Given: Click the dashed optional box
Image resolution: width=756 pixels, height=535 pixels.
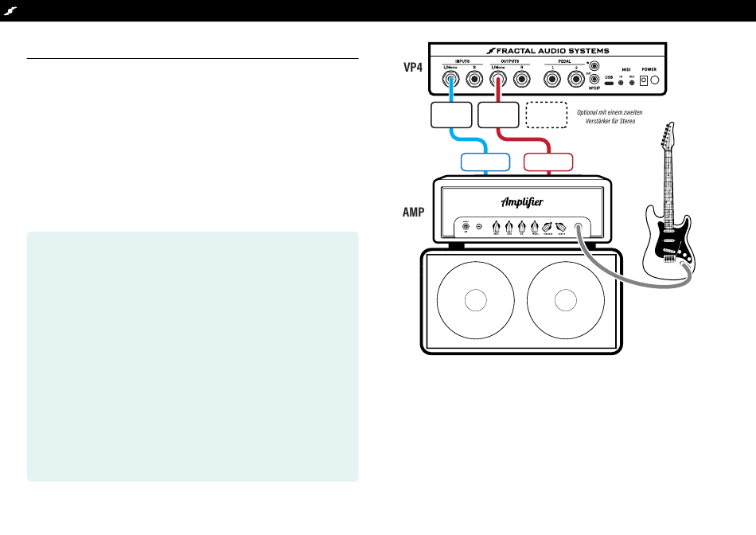Looking at the screenshot, I should point(546,115).
